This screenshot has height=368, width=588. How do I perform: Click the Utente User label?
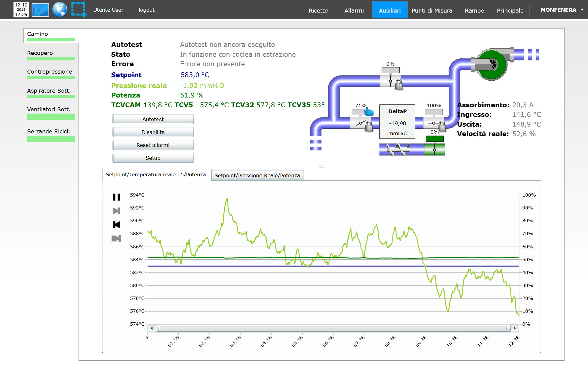click(x=108, y=10)
